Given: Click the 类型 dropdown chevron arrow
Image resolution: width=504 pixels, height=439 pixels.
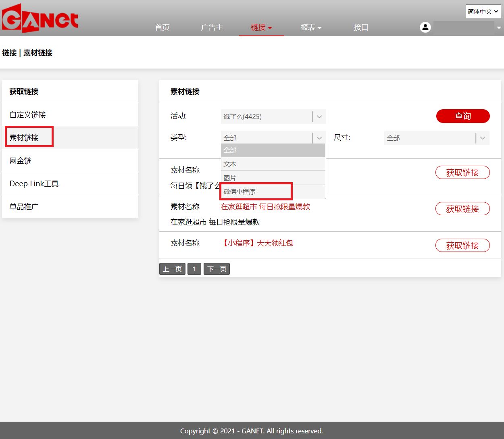Looking at the screenshot, I should coord(319,138).
